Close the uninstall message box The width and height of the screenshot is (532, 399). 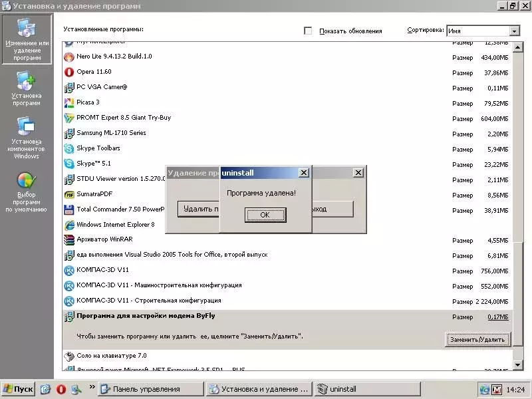click(x=304, y=173)
